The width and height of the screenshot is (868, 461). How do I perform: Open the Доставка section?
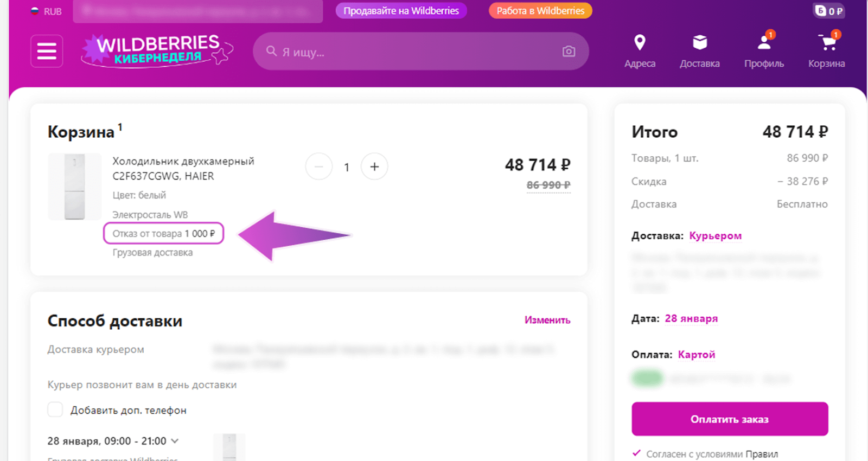700,52
